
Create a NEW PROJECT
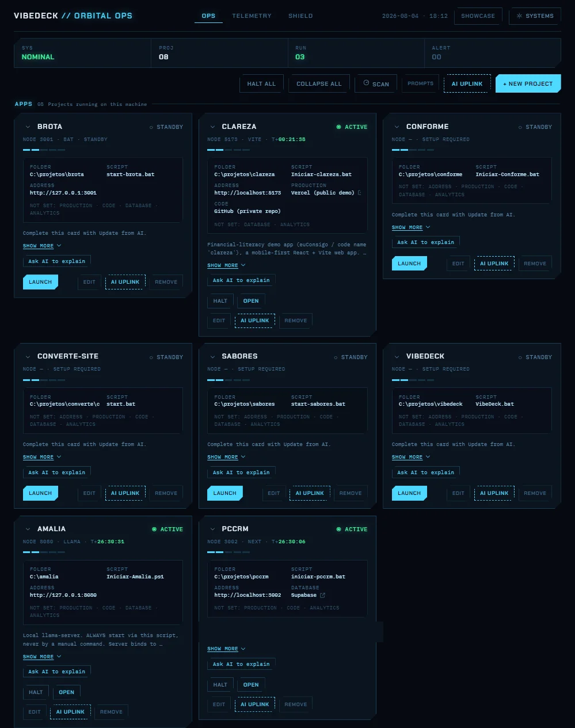point(528,83)
